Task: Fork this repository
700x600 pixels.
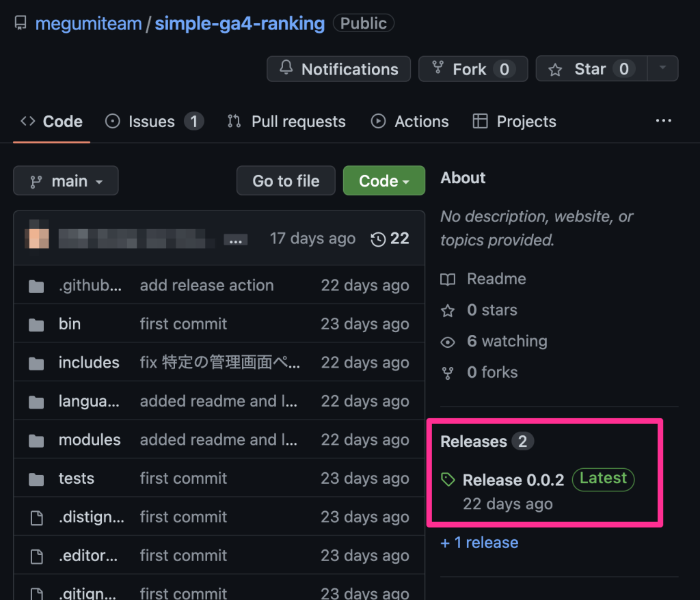Action: (x=473, y=69)
